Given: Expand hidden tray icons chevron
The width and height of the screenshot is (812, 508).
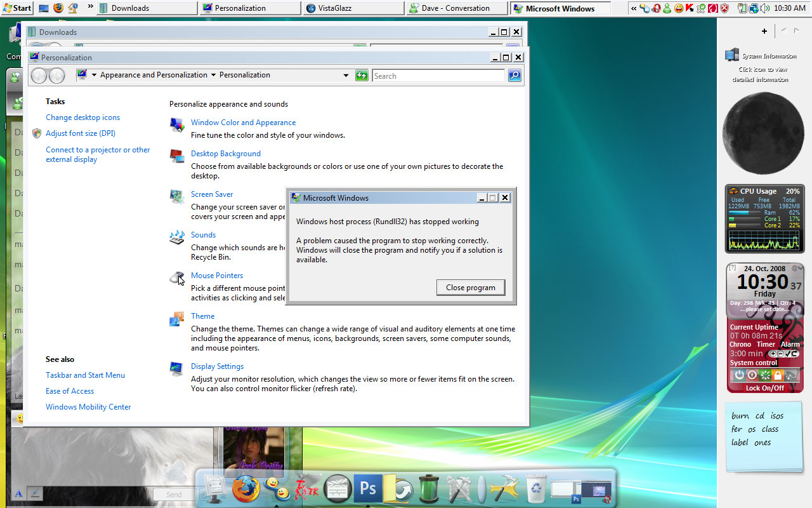Looking at the screenshot, I should pyautogui.click(x=634, y=8).
